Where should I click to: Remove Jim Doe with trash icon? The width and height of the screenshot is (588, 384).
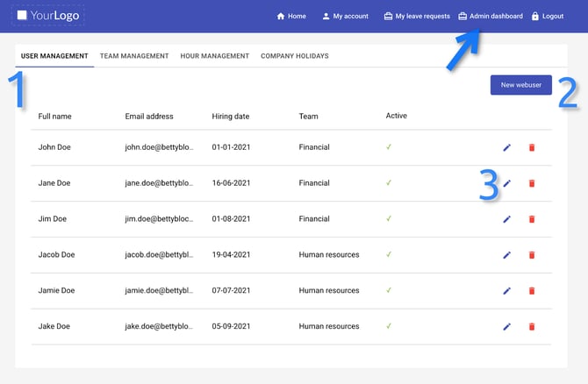(x=531, y=219)
